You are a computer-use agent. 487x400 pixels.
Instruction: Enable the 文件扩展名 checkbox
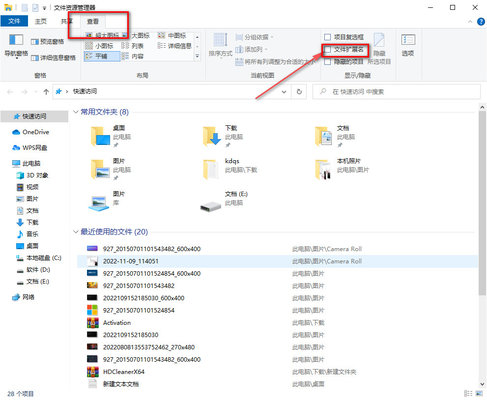(x=328, y=50)
